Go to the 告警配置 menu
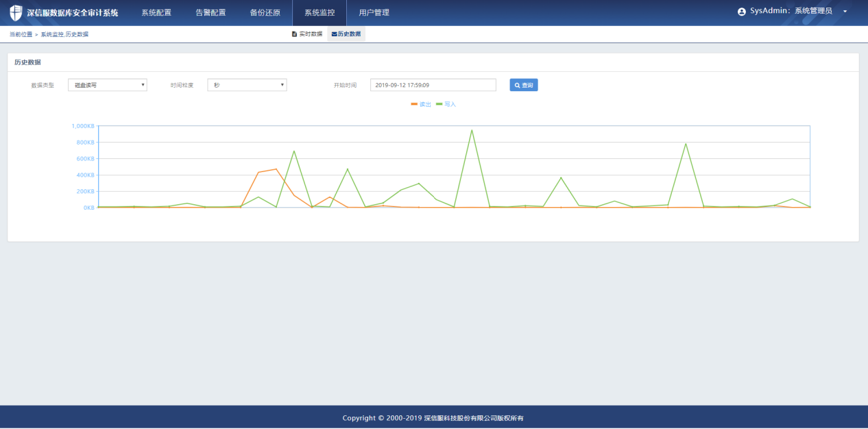The image size is (868, 429). coord(210,12)
